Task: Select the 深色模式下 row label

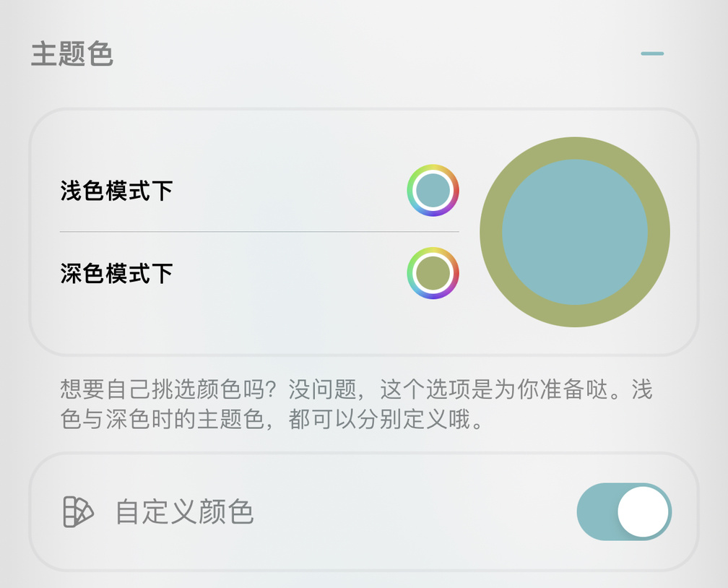Action: pyautogui.click(x=116, y=274)
